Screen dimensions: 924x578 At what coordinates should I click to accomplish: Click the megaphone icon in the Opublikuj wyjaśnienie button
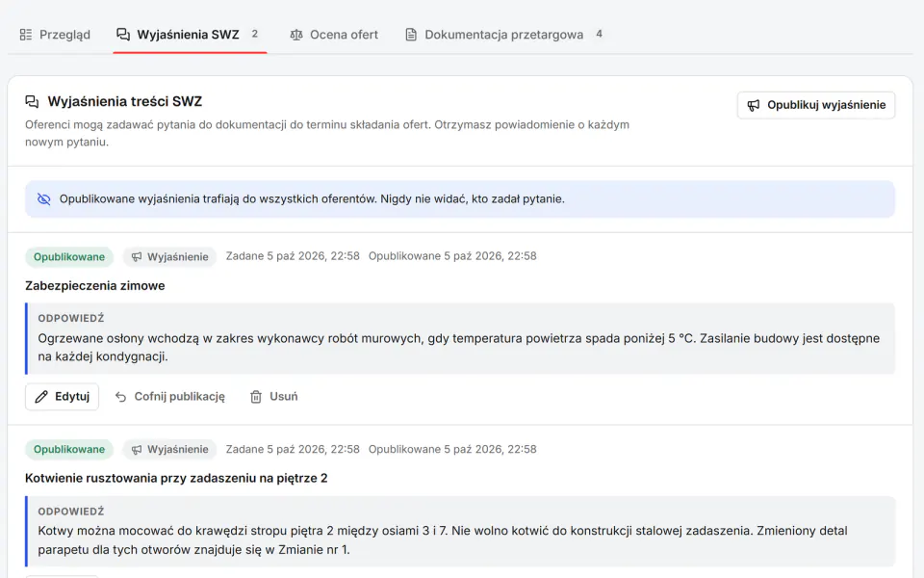(754, 105)
